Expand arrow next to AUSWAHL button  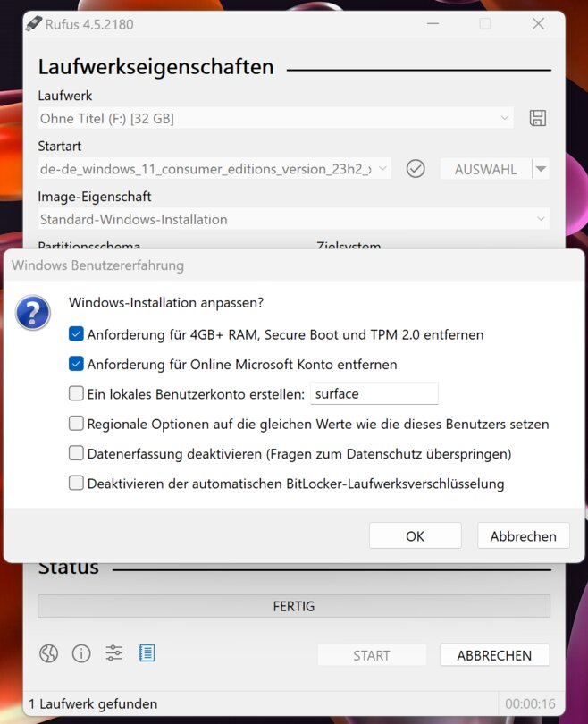[541, 169]
